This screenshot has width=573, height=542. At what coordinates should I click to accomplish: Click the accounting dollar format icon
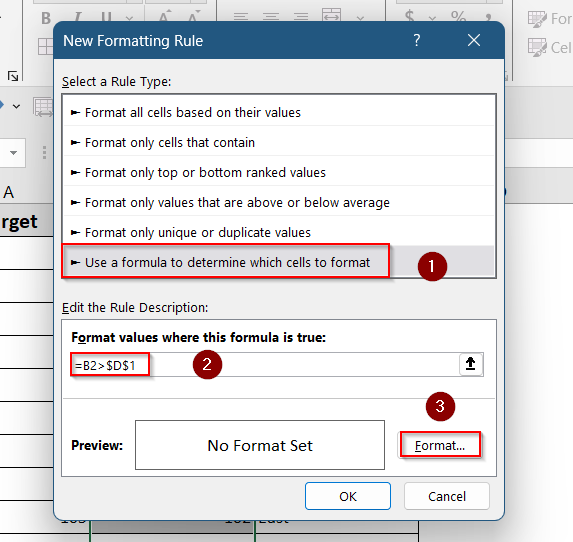click(410, 17)
